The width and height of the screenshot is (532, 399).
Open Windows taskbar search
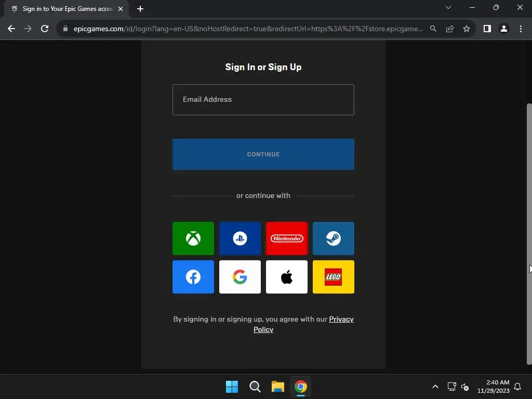click(255, 387)
